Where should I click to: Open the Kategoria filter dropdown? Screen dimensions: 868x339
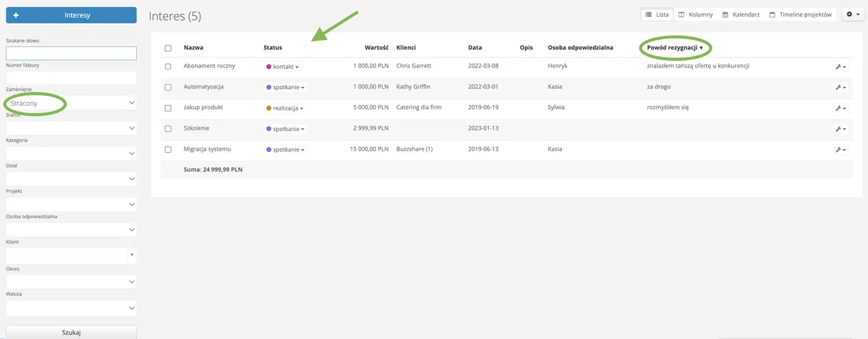tap(71, 154)
